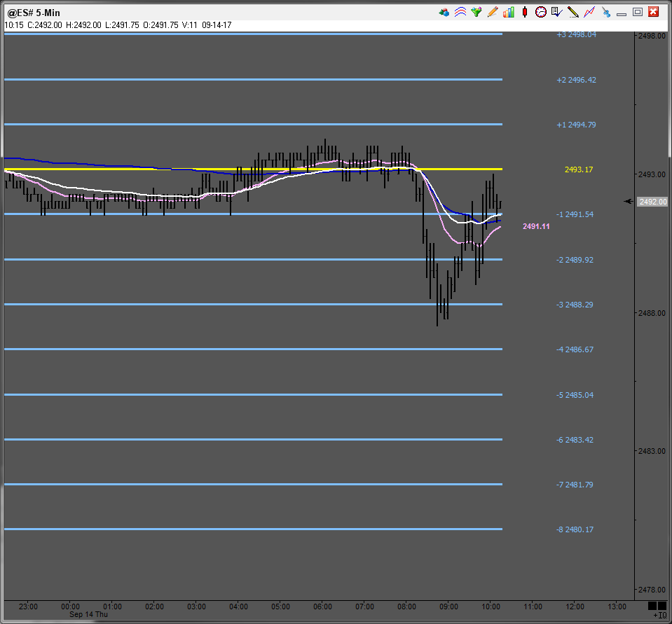
Task: Click the V:11 volume value
Action: pos(190,25)
